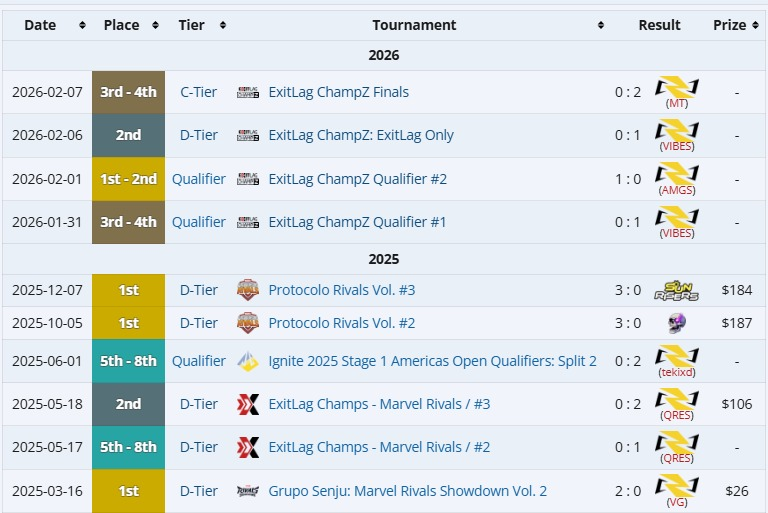This screenshot has width=768, height=513.
Task: Open ExitLag ChampZ Finals tournament link
Action: coord(338,92)
